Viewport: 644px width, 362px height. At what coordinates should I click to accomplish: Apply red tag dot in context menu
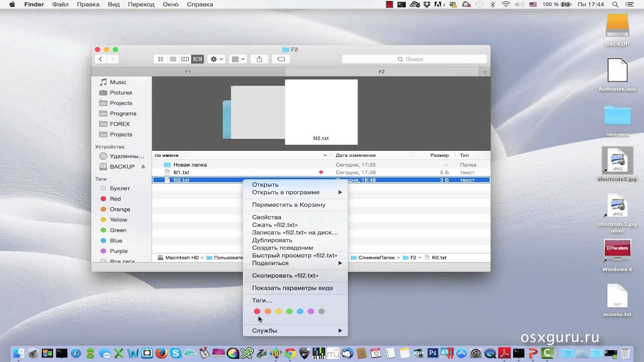tap(257, 312)
